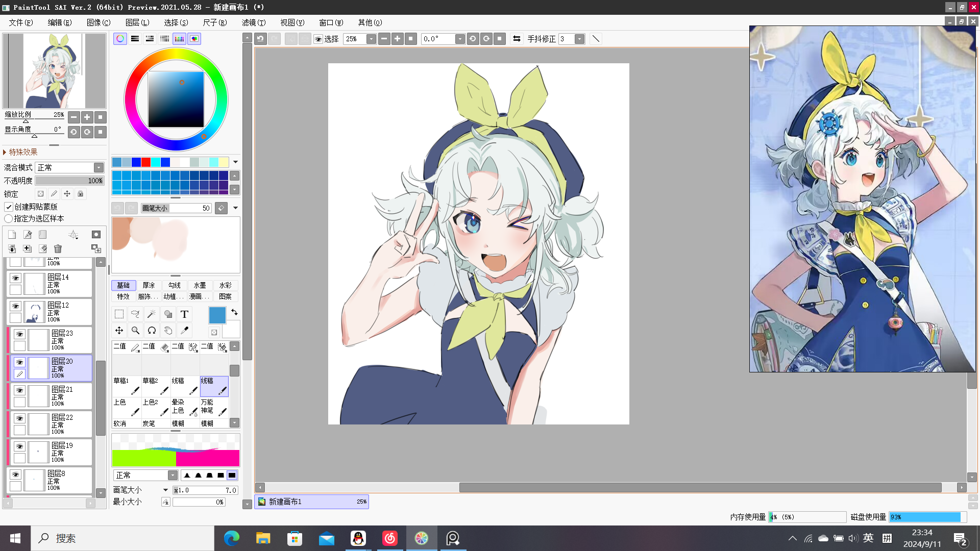The height and width of the screenshot is (551, 980).
Task: Open the 滤镜 menu
Action: [254, 22]
